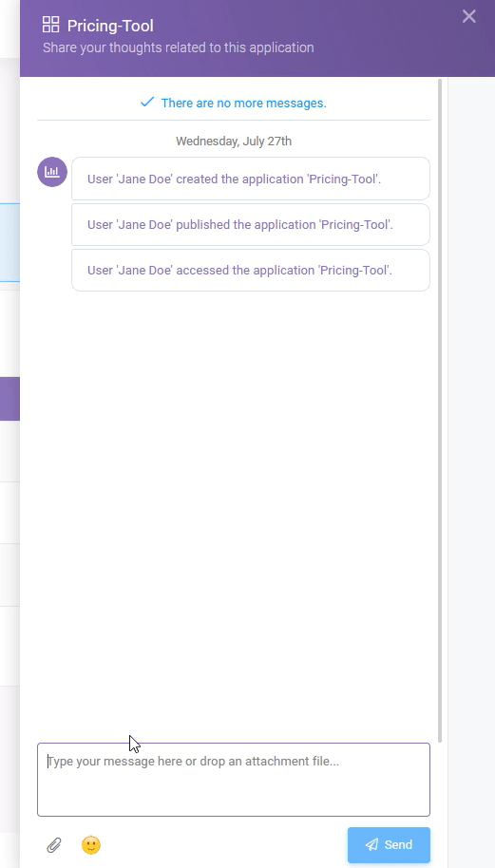Open the emoji picker smiley icon
The width and height of the screenshot is (495, 868).
[x=91, y=845]
